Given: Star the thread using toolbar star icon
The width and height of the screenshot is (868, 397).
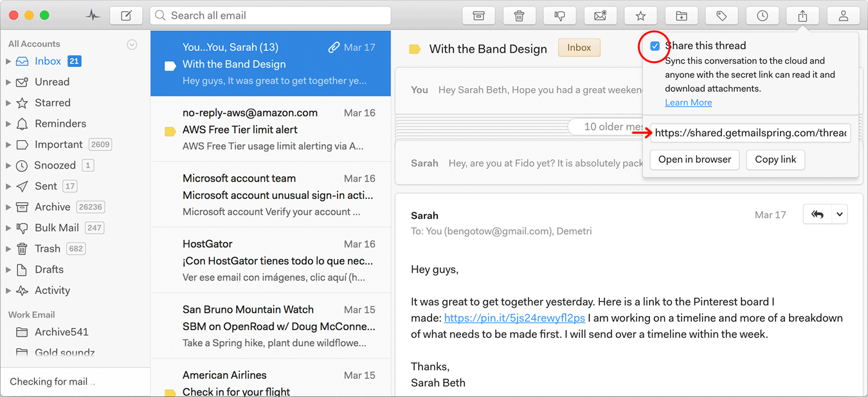Looking at the screenshot, I should (x=640, y=15).
